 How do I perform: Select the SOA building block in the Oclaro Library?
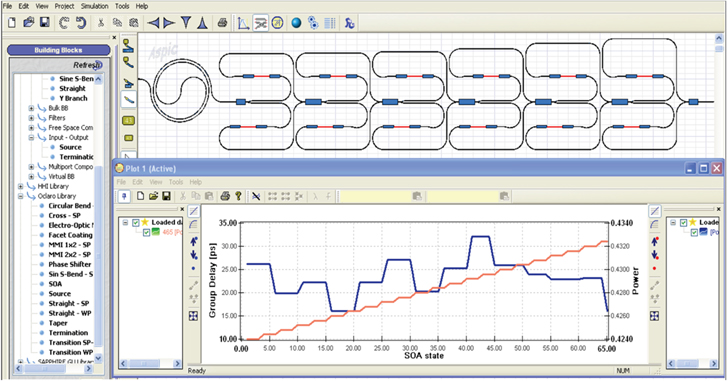click(x=55, y=284)
